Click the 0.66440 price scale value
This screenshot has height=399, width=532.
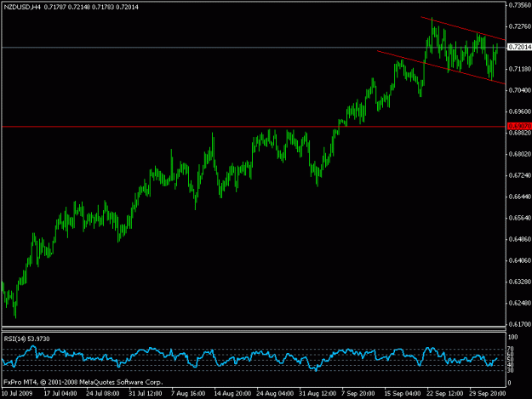click(520, 197)
